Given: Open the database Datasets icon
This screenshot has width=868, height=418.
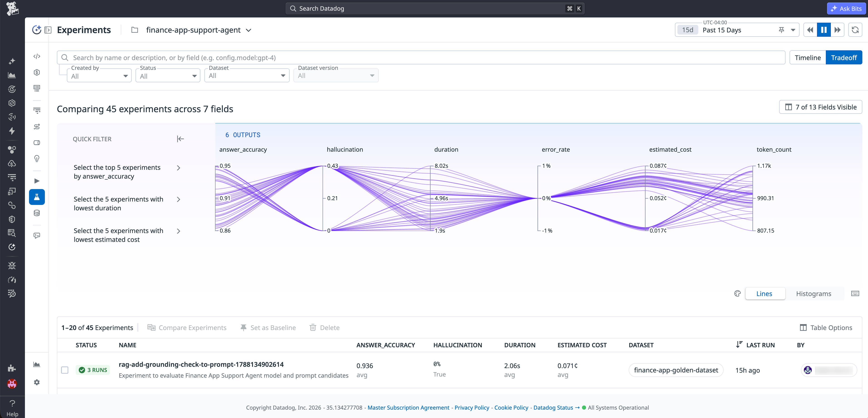Looking at the screenshot, I should click(37, 213).
